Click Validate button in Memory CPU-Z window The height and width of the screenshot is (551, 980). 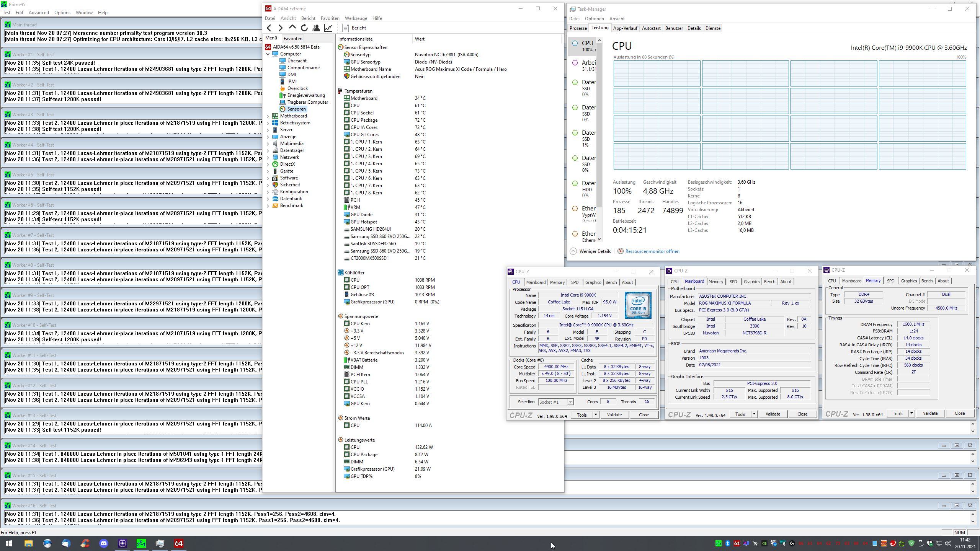pyautogui.click(x=930, y=413)
